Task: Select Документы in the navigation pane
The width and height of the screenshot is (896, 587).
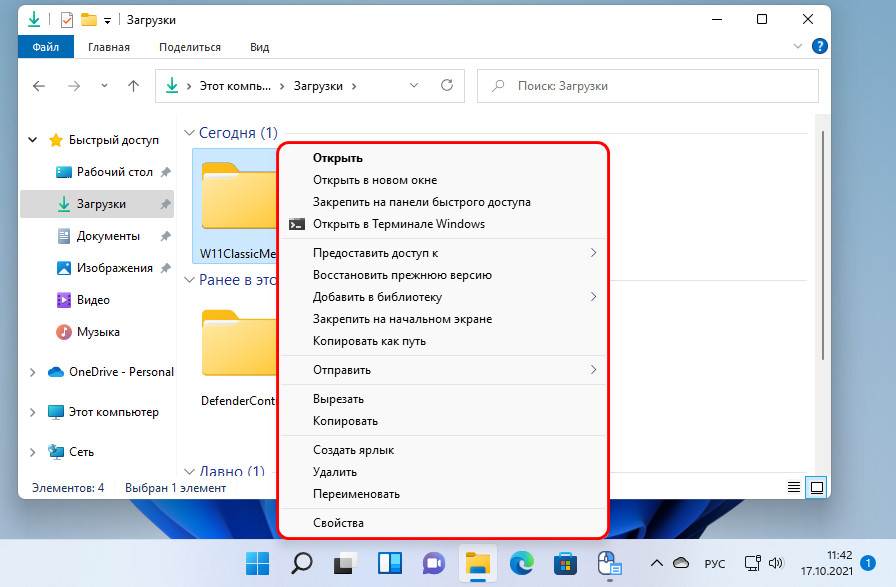Action: (x=108, y=236)
